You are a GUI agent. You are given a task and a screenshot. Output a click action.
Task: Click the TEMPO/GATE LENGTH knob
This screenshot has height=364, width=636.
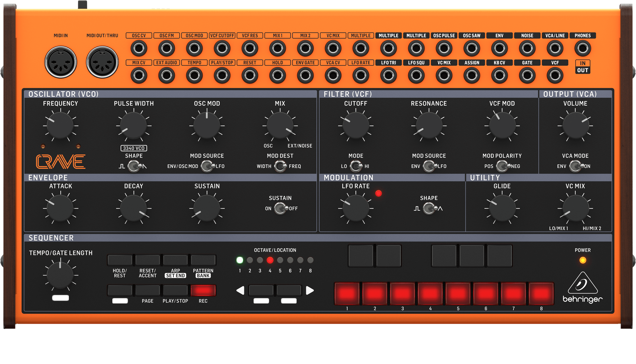(x=60, y=275)
